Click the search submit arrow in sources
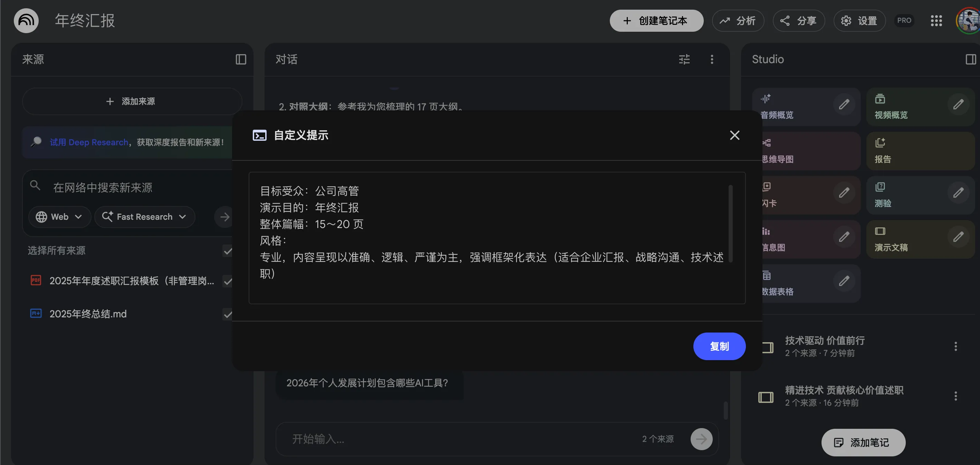 [224, 217]
